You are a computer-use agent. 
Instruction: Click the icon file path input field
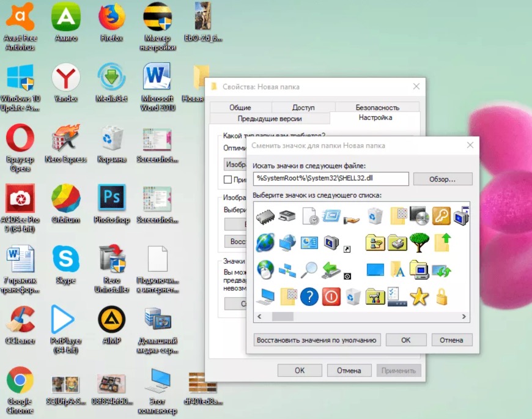pyautogui.click(x=331, y=179)
